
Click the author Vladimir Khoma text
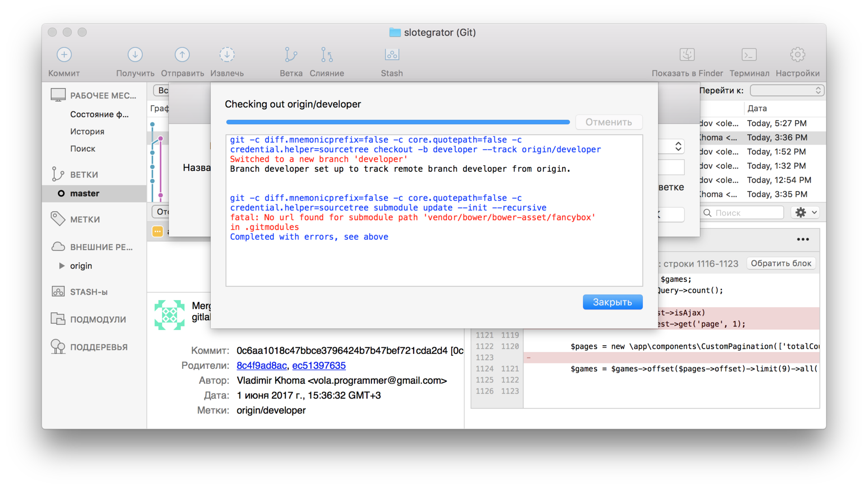[342, 381]
